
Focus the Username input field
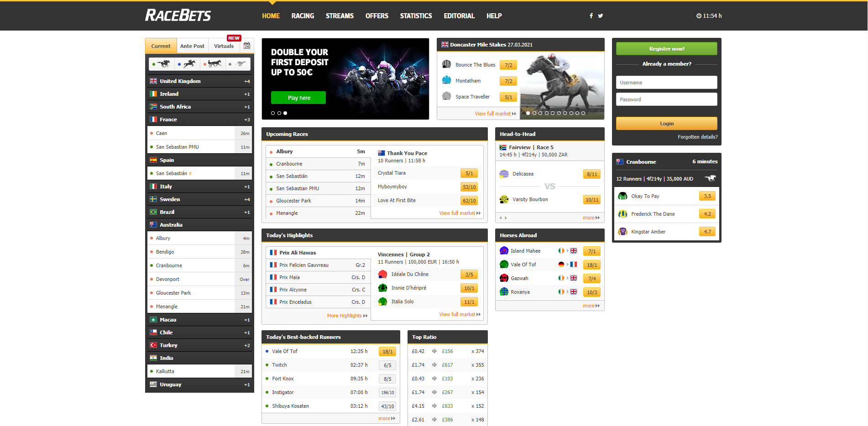pos(666,83)
